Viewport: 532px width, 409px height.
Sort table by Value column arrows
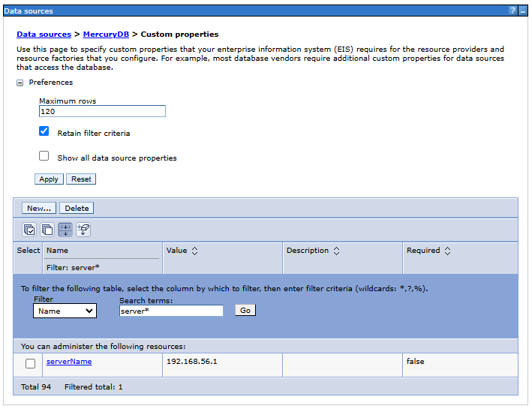(195, 251)
